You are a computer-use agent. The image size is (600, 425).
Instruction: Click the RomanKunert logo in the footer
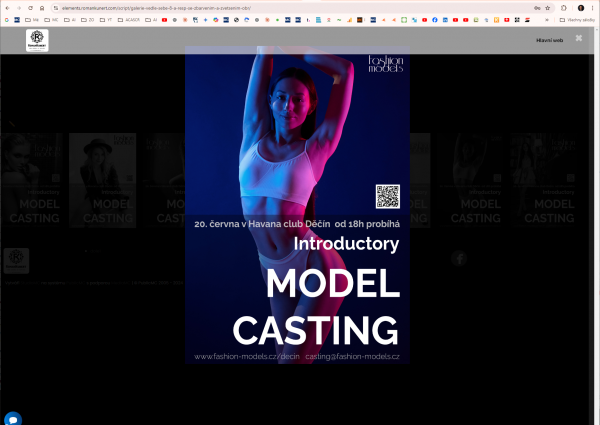coord(16,261)
